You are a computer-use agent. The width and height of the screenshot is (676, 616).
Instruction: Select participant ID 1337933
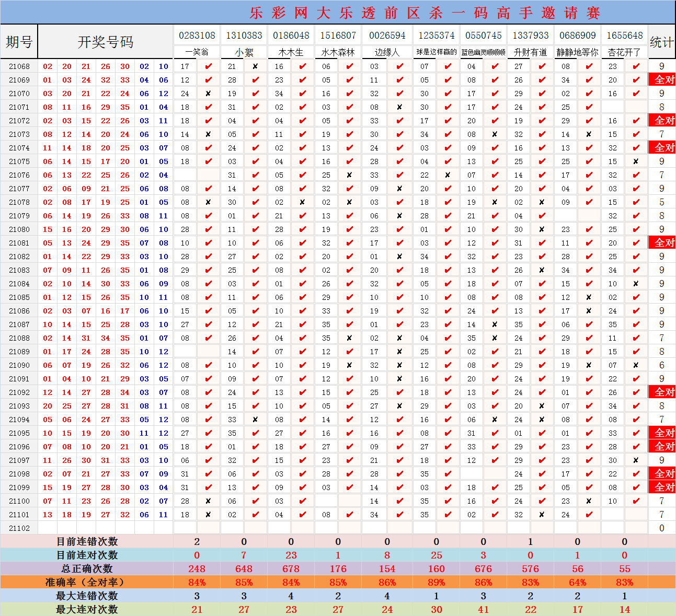[530, 35]
